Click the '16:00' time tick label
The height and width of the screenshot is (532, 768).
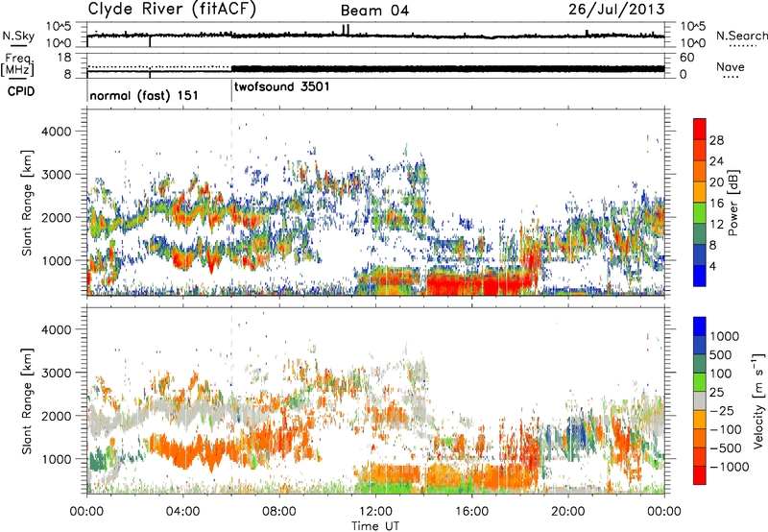pyautogui.click(x=471, y=512)
